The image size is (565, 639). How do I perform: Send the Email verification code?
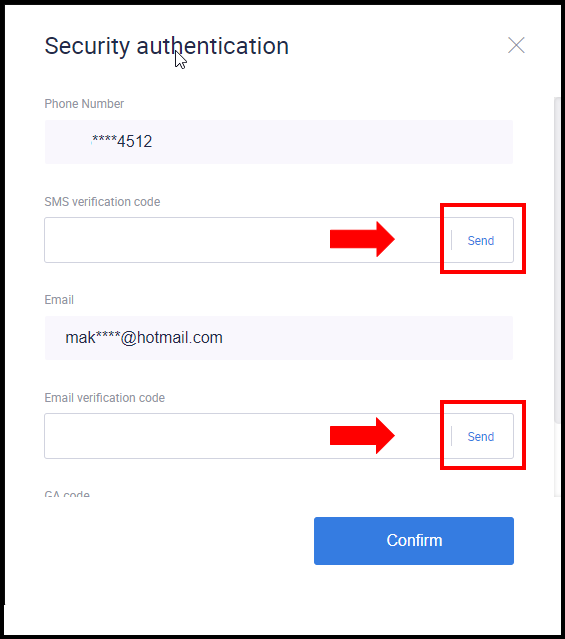point(481,436)
